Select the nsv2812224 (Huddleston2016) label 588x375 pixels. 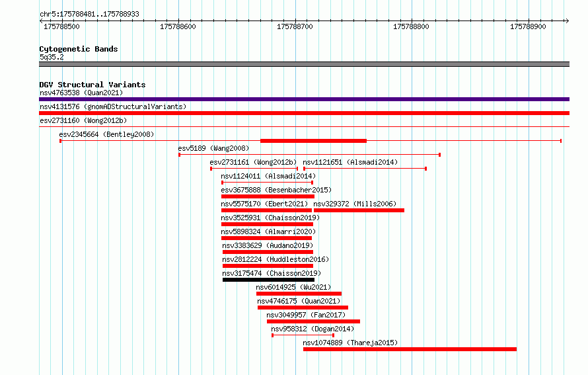[276, 259]
